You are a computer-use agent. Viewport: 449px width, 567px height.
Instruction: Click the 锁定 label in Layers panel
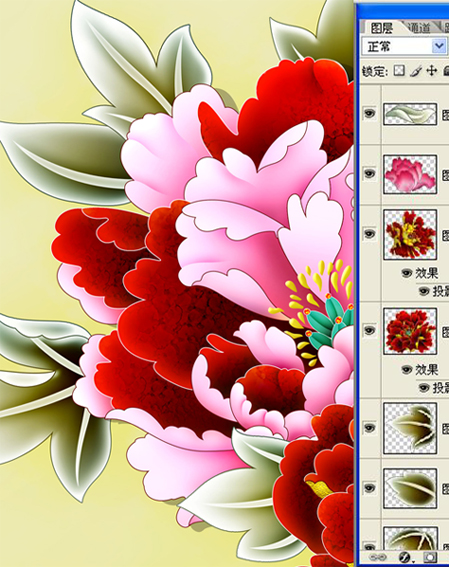click(x=375, y=71)
